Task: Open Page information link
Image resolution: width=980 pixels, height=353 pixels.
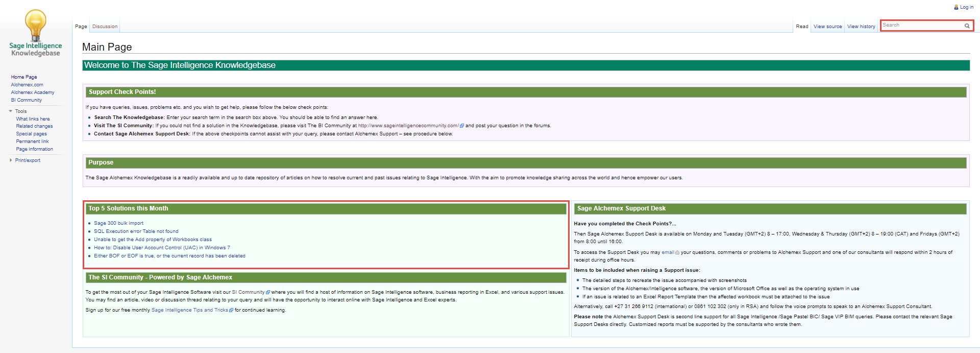Action: (x=34, y=149)
